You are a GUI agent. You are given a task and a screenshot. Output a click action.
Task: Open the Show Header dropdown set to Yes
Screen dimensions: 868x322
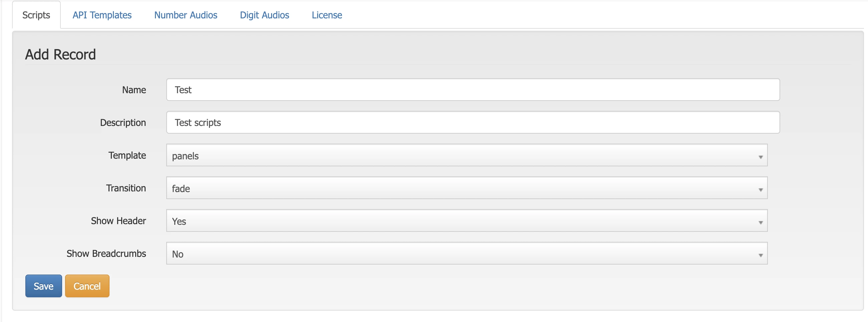[x=466, y=221]
